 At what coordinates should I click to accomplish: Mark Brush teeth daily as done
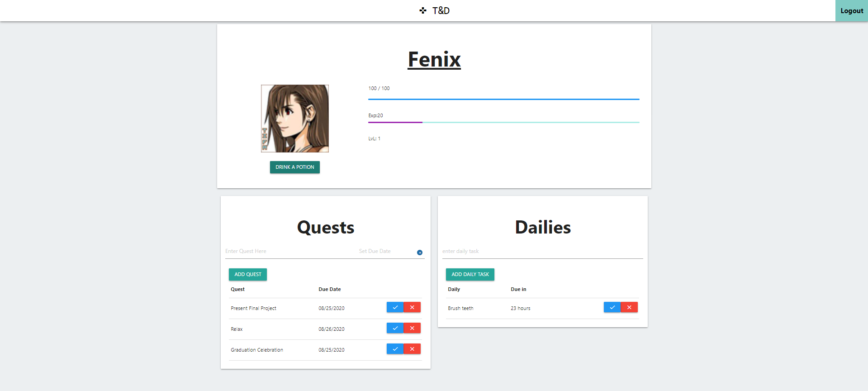click(612, 307)
